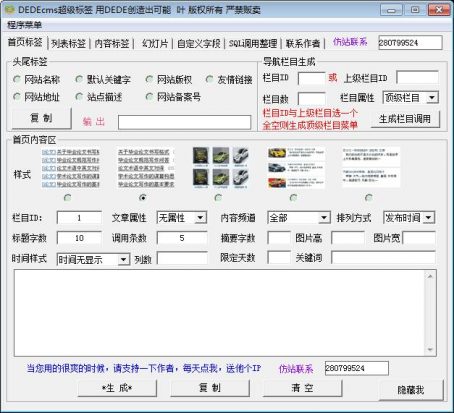Select the 网站备案号 radio button
The image size is (454, 413).
173,97
